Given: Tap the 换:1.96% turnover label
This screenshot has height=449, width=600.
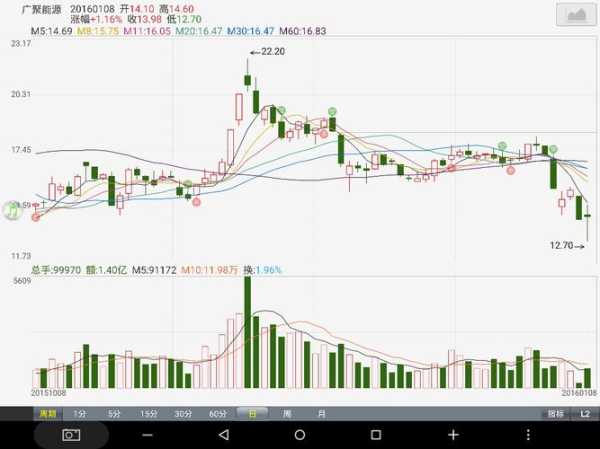Looking at the screenshot, I should [263, 270].
